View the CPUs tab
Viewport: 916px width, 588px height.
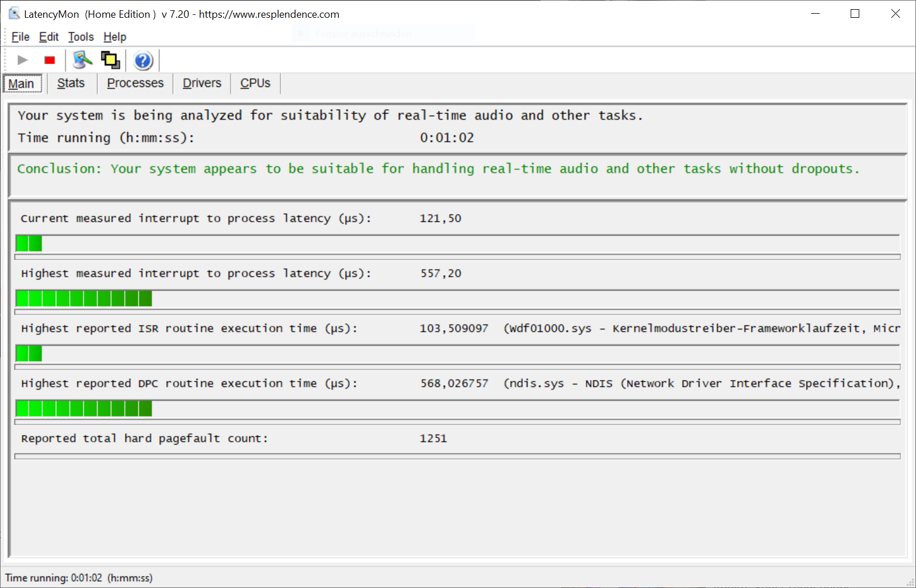click(255, 83)
